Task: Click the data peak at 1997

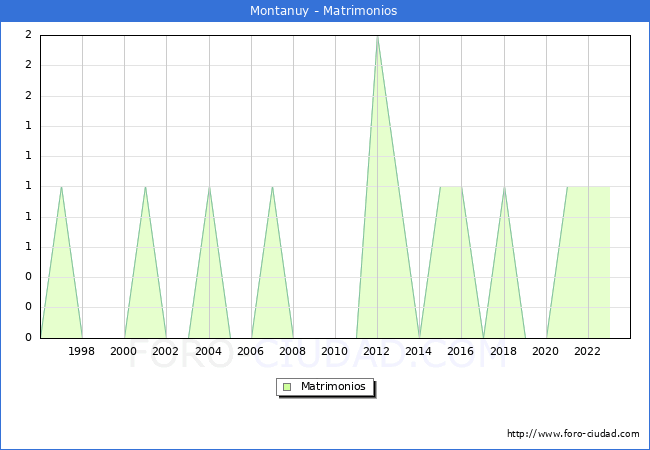Action: tap(61, 187)
